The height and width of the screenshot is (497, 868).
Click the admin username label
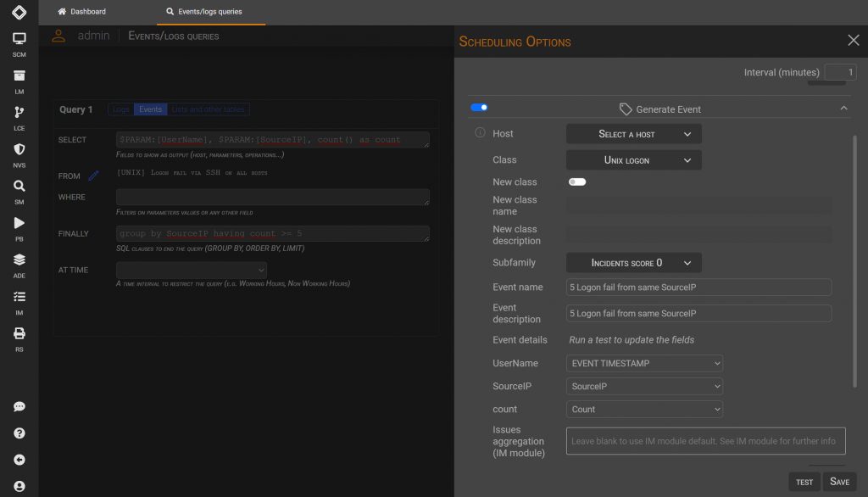pyautogui.click(x=93, y=36)
